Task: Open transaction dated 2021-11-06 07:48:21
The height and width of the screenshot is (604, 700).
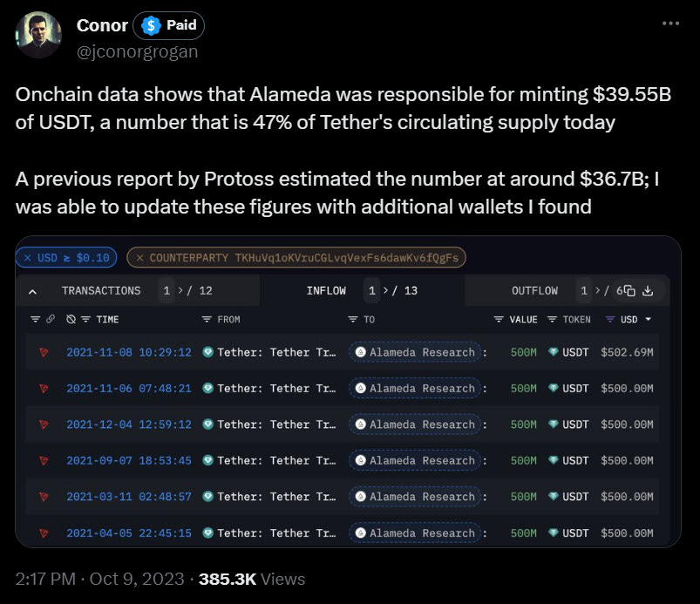Action: click(x=129, y=389)
